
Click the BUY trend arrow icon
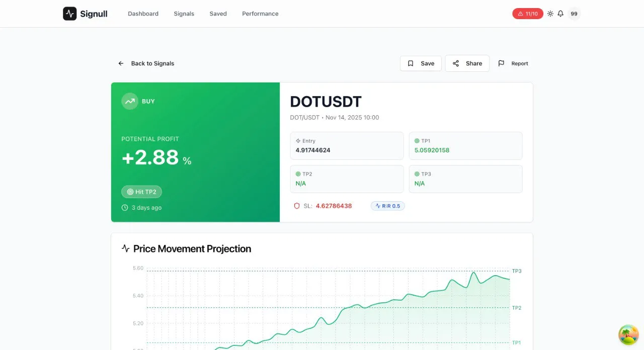[130, 101]
